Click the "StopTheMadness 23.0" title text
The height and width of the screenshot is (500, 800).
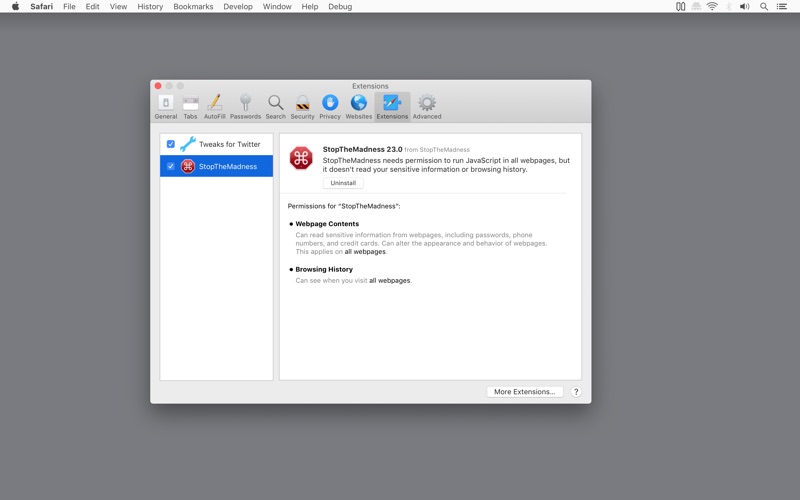[362, 149]
